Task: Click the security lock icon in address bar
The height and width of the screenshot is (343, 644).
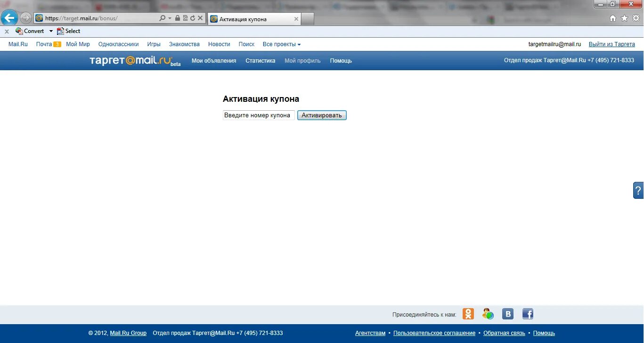Action: 177,18
